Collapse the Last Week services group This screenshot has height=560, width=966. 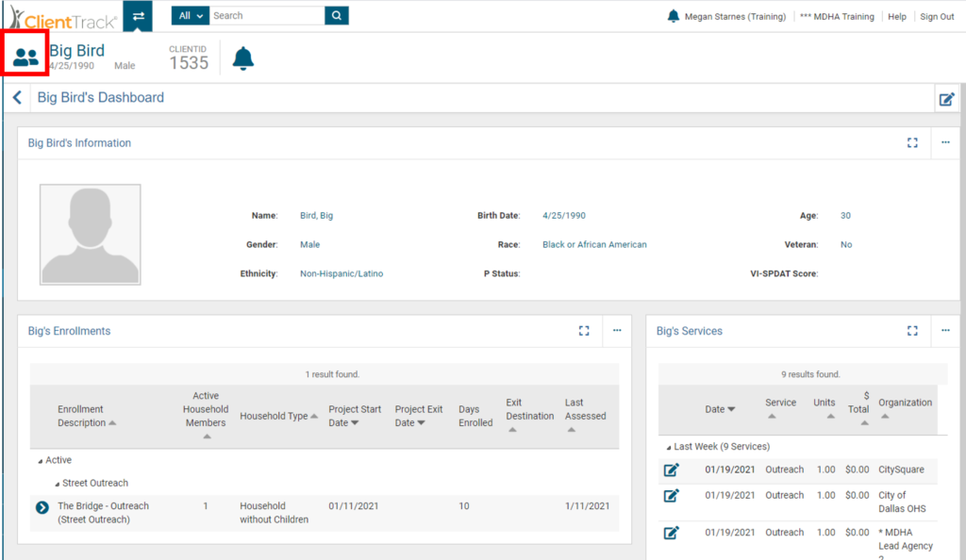pos(669,448)
